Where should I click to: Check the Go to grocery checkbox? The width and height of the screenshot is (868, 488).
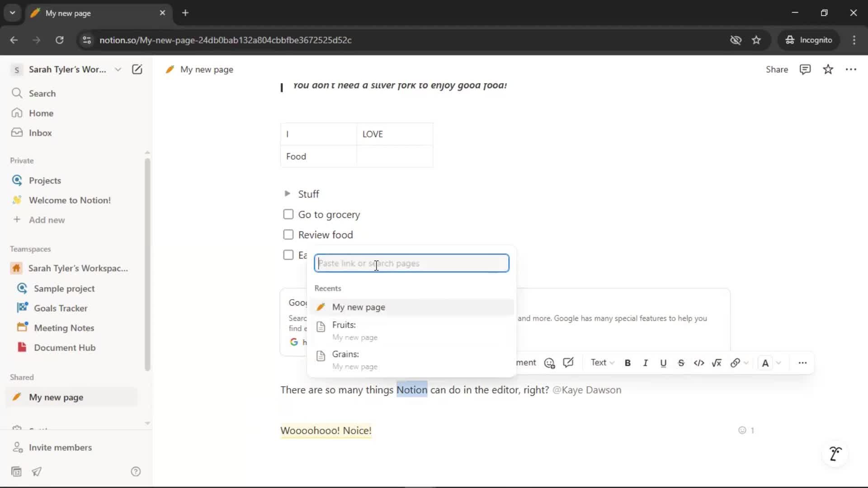tap(288, 214)
